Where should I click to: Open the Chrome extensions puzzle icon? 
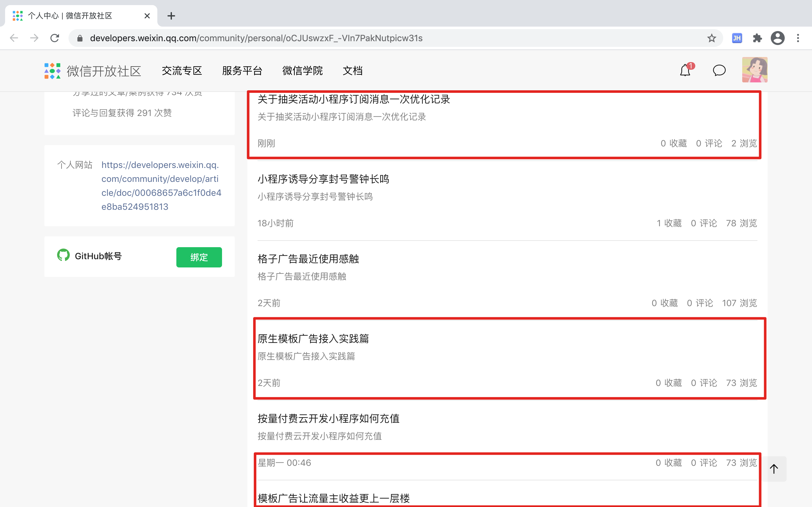pyautogui.click(x=757, y=38)
